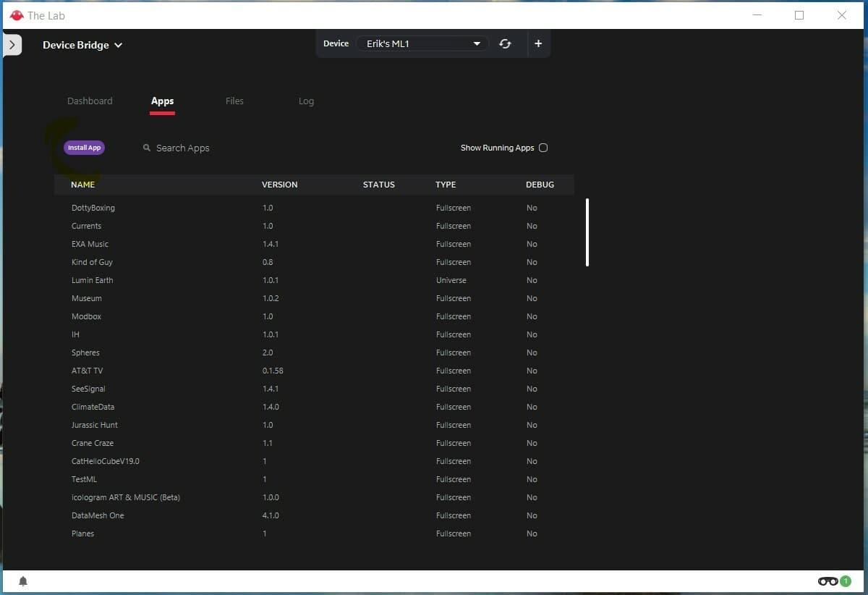
Task: Open the Log tab
Action: click(306, 101)
